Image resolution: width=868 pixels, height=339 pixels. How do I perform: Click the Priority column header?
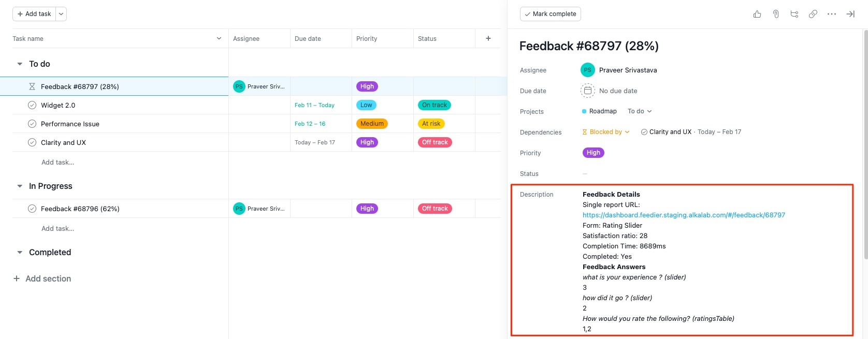pyautogui.click(x=383, y=38)
